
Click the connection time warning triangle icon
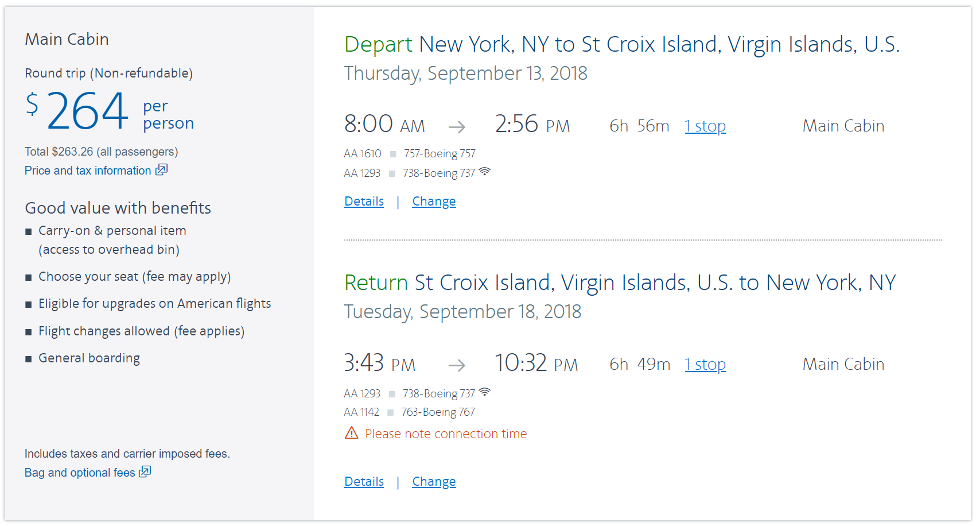click(x=351, y=433)
